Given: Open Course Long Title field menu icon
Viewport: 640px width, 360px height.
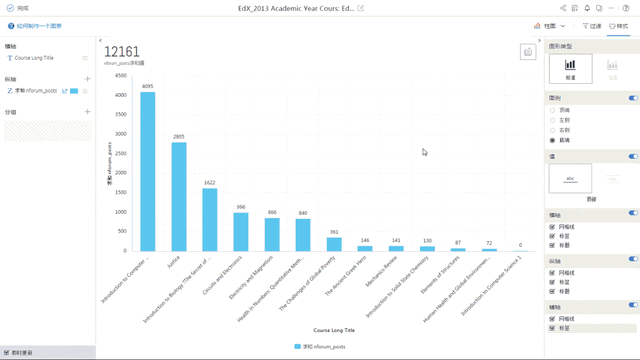Looking at the screenshot, I should [x=85, y=58].
